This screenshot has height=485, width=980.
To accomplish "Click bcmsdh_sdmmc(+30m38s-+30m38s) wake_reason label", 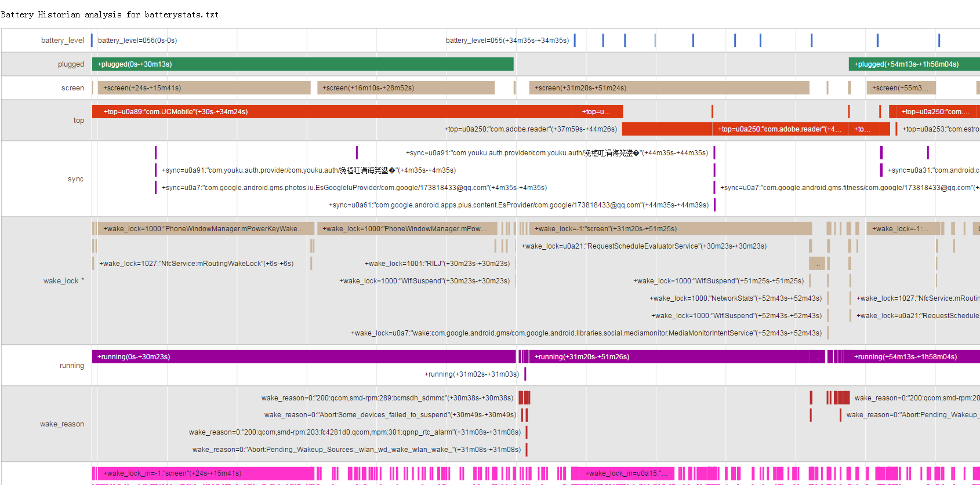I will [x=387, y=398].
